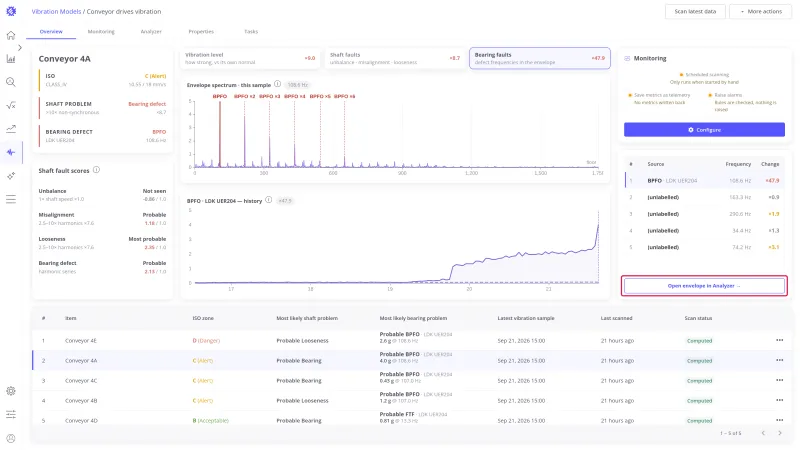Follow the Vibration Models breadcrumb link
Image resolution: width=800 pixels, height=450 pixels.
[x=56, y=11]
